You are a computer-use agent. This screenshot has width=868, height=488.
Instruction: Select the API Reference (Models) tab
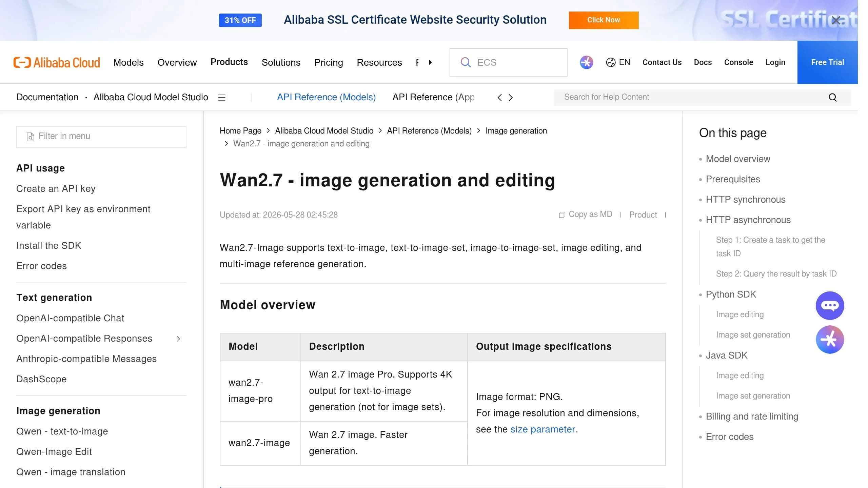click(x=326, y=97)
